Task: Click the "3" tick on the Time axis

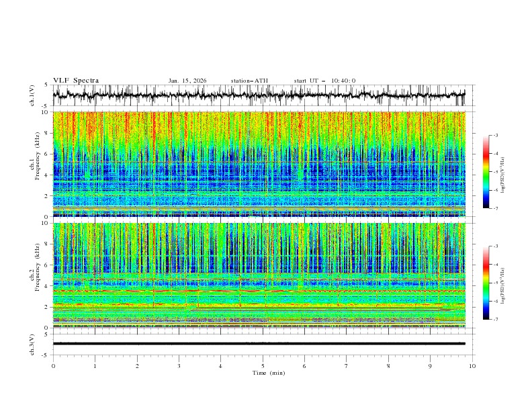Action: [x=179, y=366]
